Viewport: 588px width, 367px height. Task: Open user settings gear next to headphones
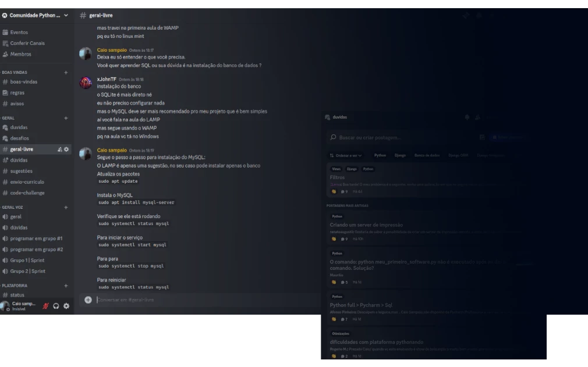tap(66, 306)
